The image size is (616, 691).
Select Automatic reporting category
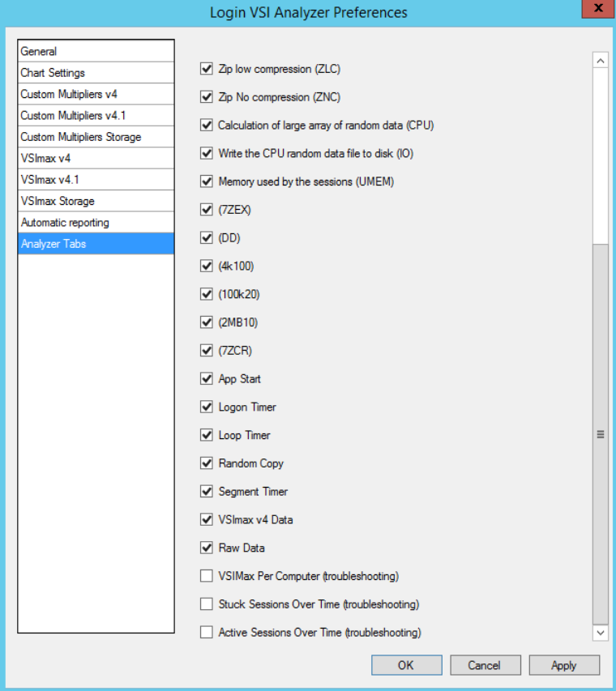pos(96,222)
